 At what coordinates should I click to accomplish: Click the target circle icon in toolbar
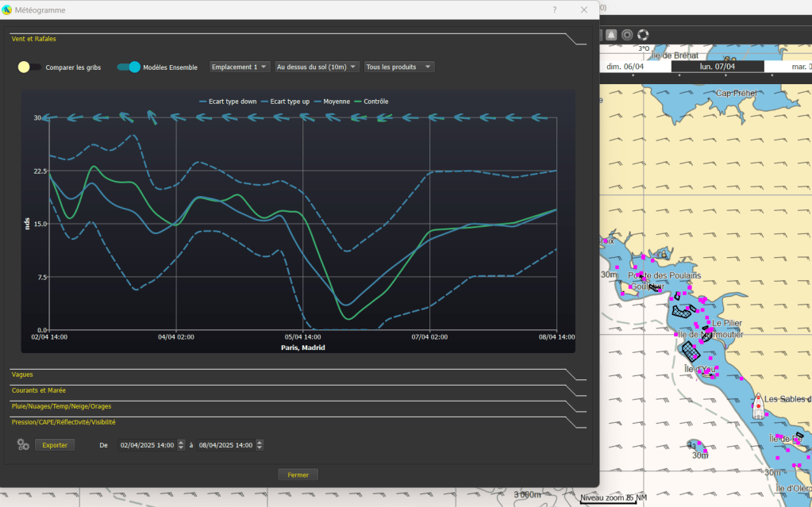point(627,35)
